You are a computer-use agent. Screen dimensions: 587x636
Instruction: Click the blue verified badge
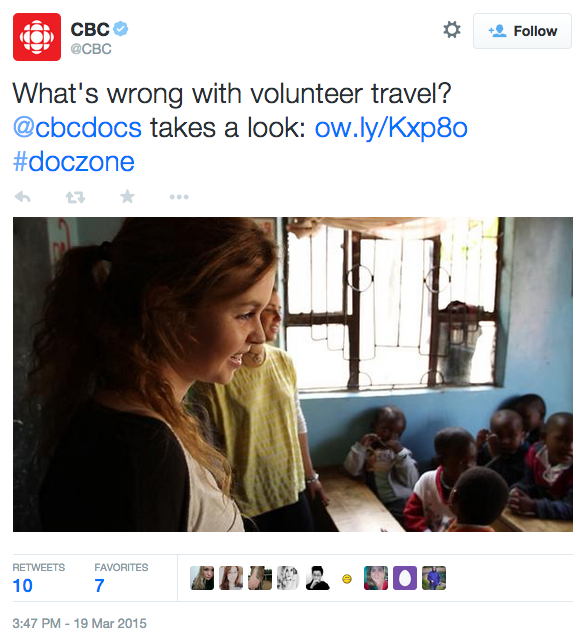click(x=120, y=29)
